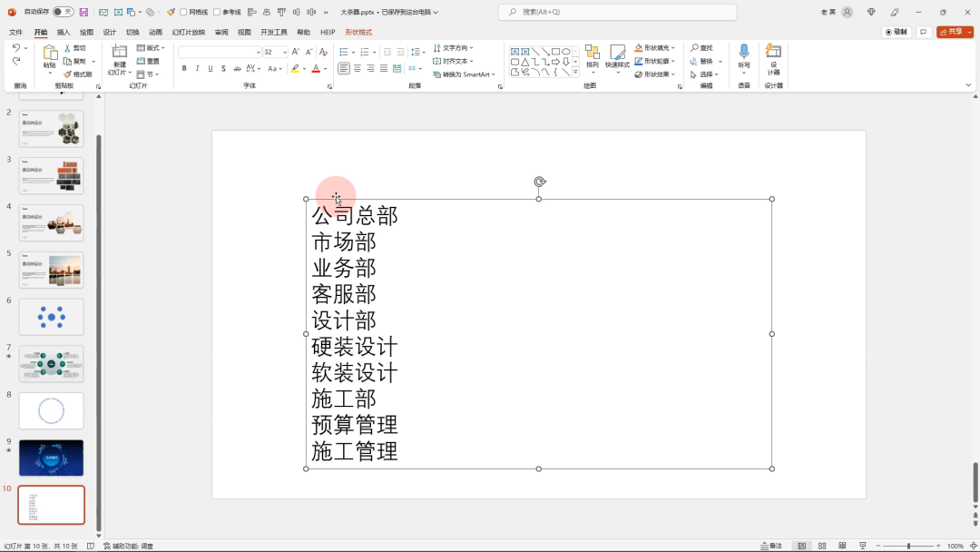Select the triangle shape in shapes gallery
Screen dimensions: 980x552
525,62
